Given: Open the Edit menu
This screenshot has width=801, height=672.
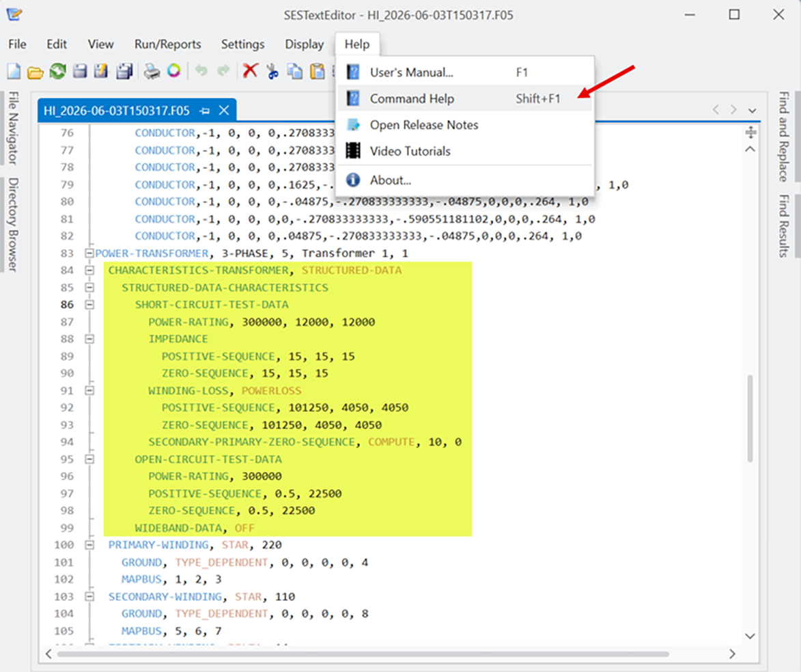Looking at the screenshot, I should click(57, 44).
